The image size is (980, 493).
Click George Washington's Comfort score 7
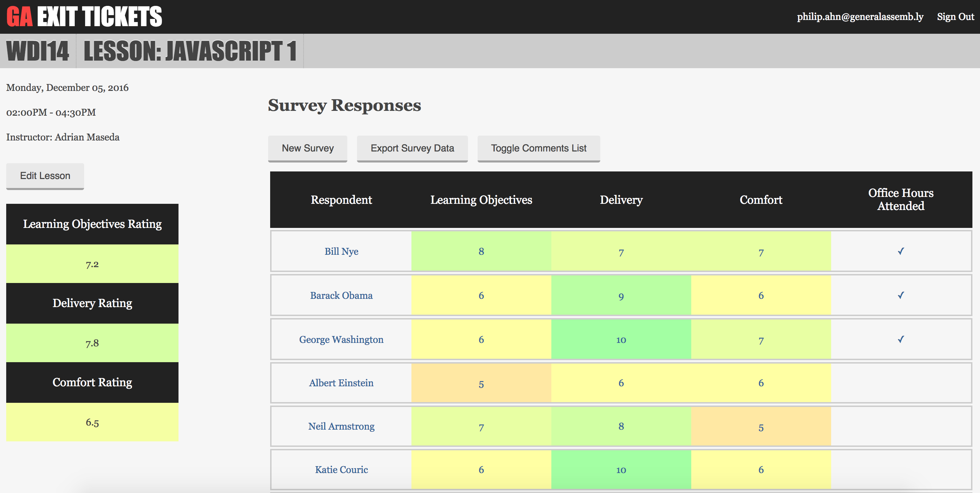click(x=761, y=339)
